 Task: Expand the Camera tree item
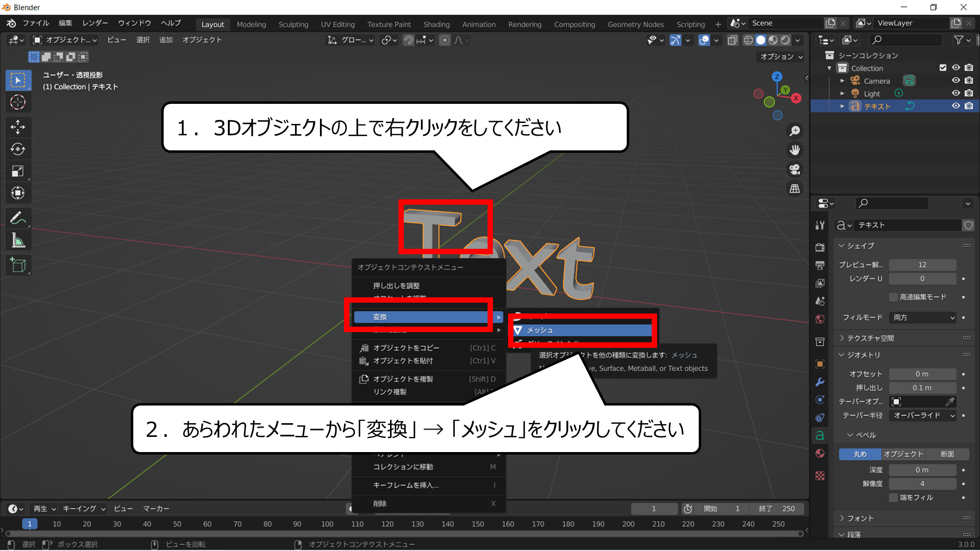[842, 81]
